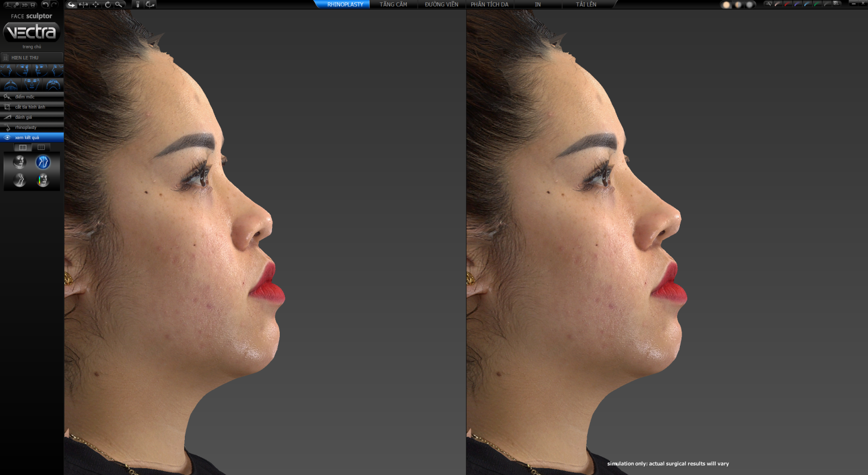Choose the front face view preset

pos(32,84)
